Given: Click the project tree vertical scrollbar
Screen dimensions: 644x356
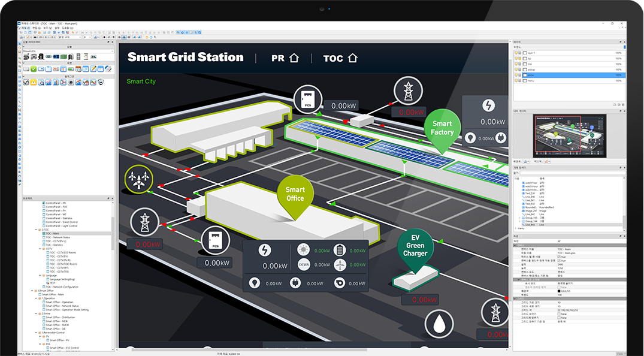Looking at the screenshot, I should [113, 234].
